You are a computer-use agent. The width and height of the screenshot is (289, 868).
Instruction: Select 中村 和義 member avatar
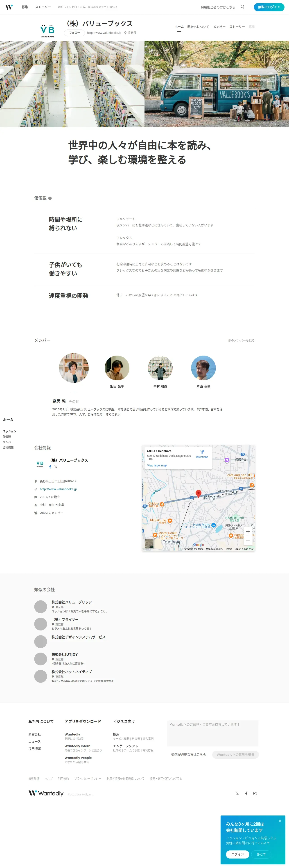[x=160, y=368]
